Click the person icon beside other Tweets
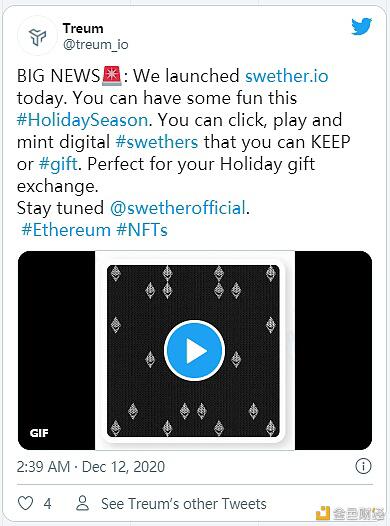390x526 pixels. [82, 503]
